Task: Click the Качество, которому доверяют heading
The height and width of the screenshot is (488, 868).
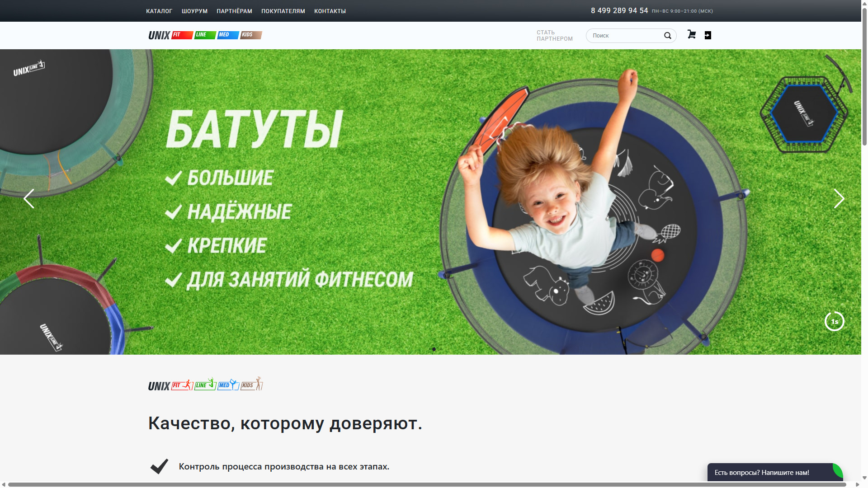Action: point(285,423)
